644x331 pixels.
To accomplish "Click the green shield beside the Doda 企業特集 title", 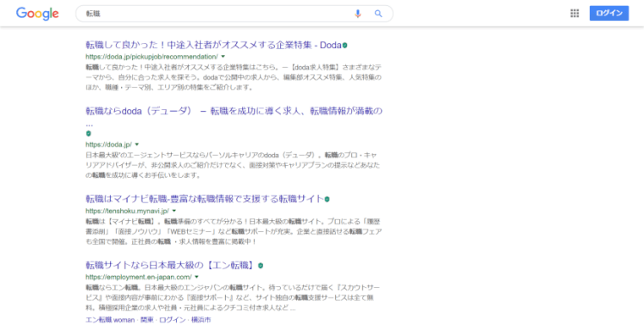I will tap(344, 46).
